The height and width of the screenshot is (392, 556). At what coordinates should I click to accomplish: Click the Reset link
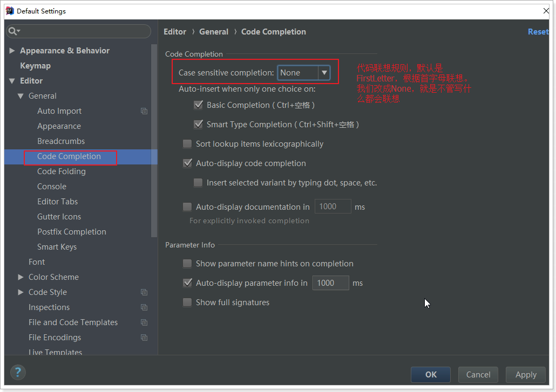pos(538,32)
